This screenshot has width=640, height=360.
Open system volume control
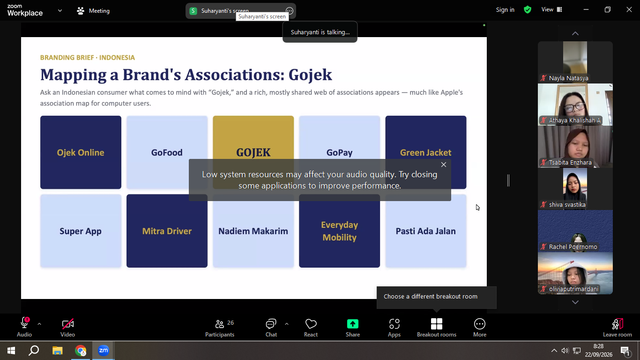tap(565, 351)
